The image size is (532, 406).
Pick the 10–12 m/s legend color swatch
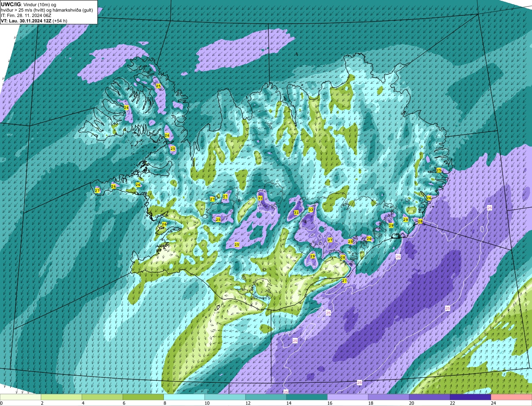click(225, 397)
